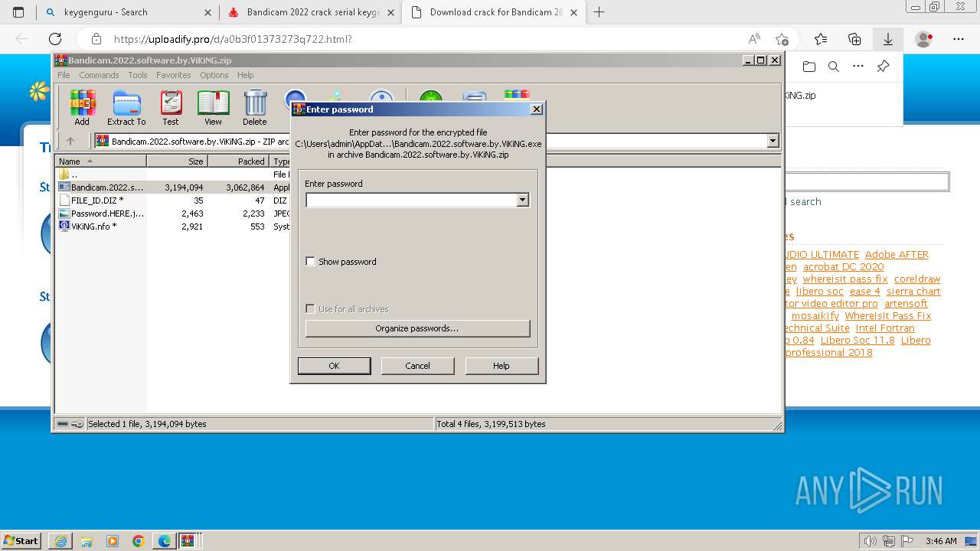Click the Adobe AFTER link
Viewport: 980px width, 551px height.
pyautogui.click(x=897, y=255)
